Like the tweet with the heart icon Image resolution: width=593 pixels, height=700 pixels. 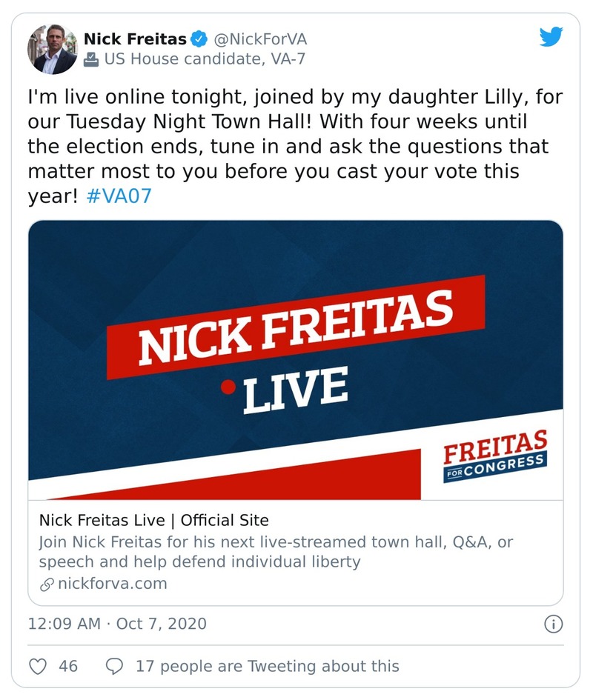tap(38, 666)
